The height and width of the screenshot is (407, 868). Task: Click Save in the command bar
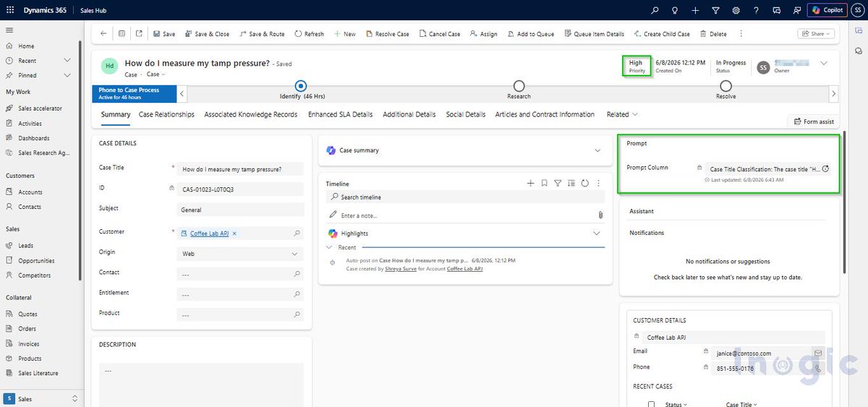point(164,34)
